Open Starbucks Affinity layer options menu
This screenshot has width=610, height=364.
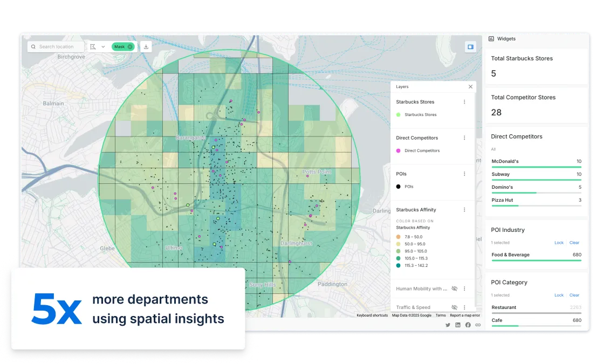(x=464, y=210)
